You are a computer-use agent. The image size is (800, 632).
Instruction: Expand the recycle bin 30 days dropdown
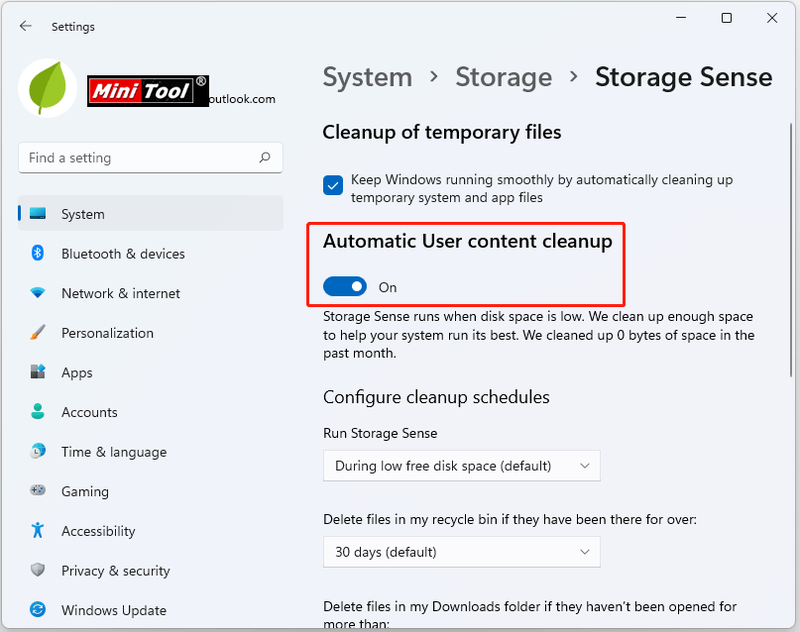[462, 552]
